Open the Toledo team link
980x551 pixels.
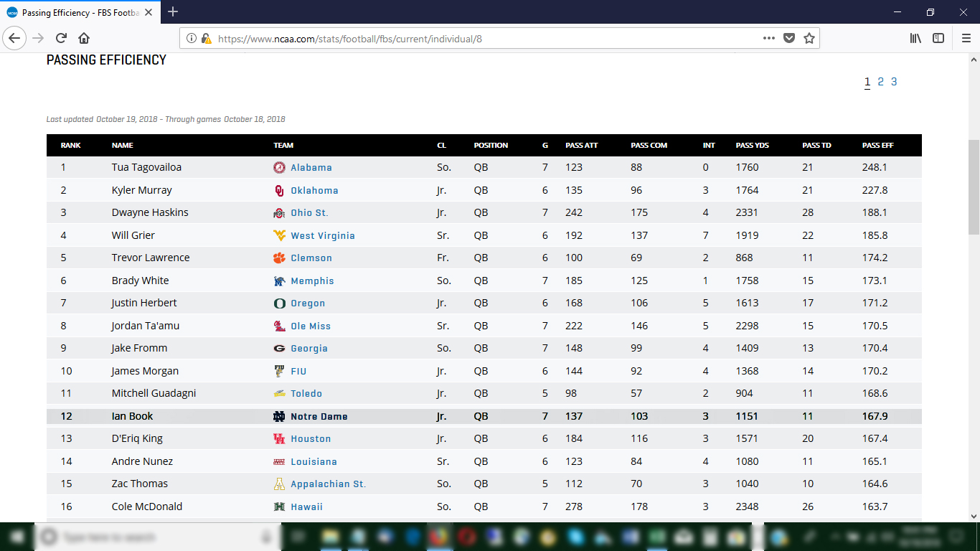coord(306,394)
